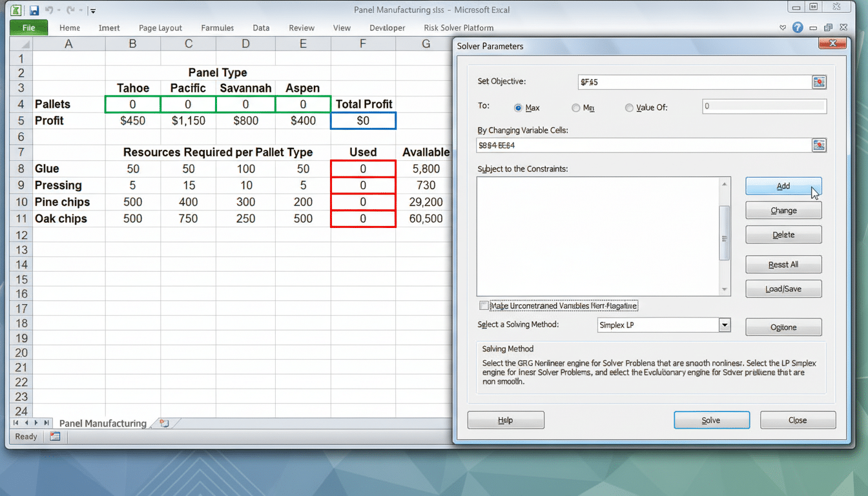Switch to the Risk Solver Platform tab
The image size is (868, 496).
click(458, 28)
